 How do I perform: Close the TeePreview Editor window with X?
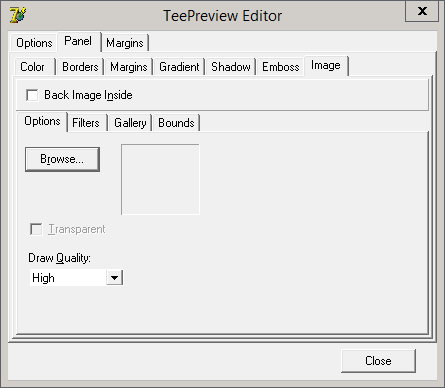coord(422,11)
